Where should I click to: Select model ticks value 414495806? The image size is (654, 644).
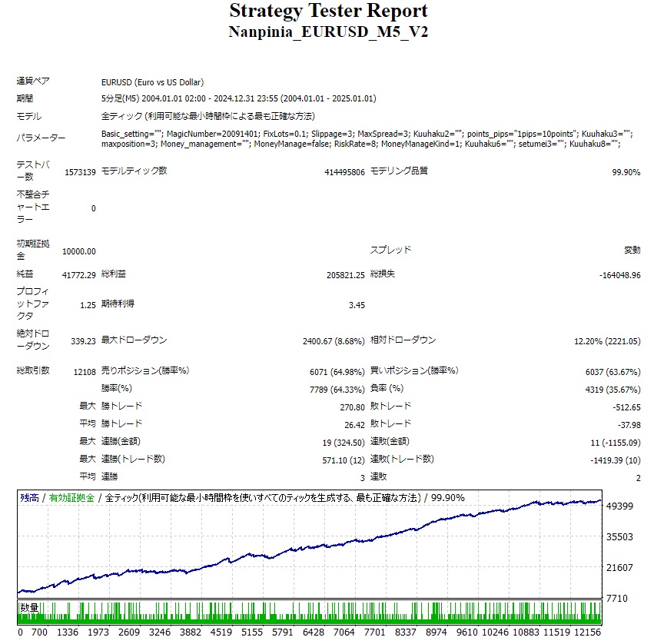(344, 172)
